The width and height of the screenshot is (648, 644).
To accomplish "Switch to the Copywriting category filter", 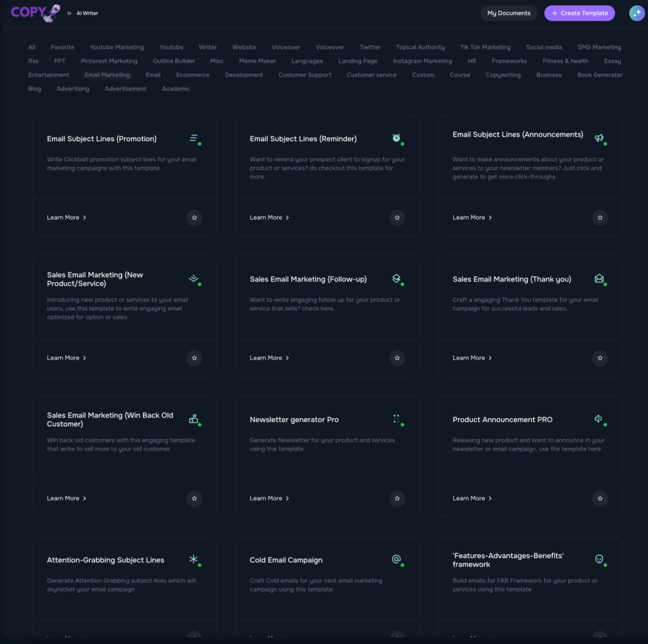I will 502,75.
